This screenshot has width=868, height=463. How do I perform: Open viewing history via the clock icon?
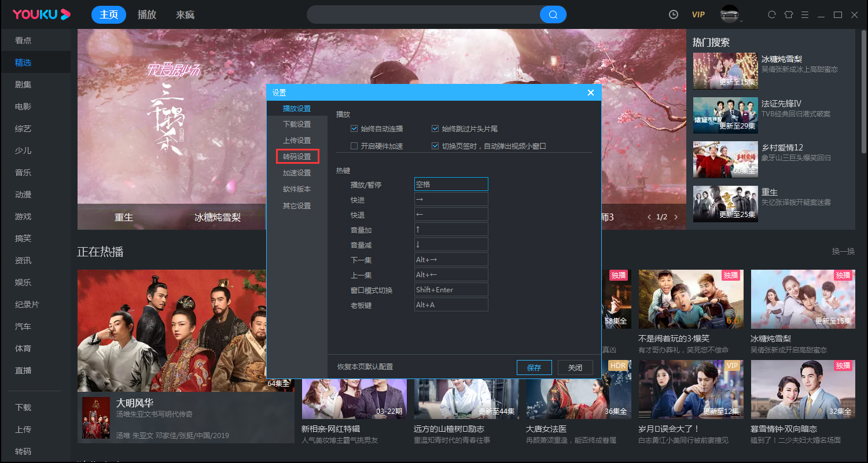673,14
